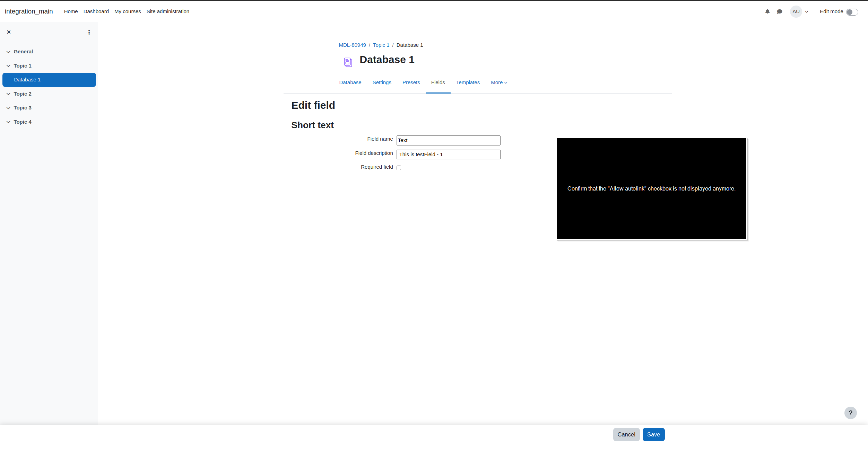Collapse the Topic 1 section chevron
Image resolution: width=868 pixels, height=451 pixels.
pyautogui.click(x=8, y=66)
